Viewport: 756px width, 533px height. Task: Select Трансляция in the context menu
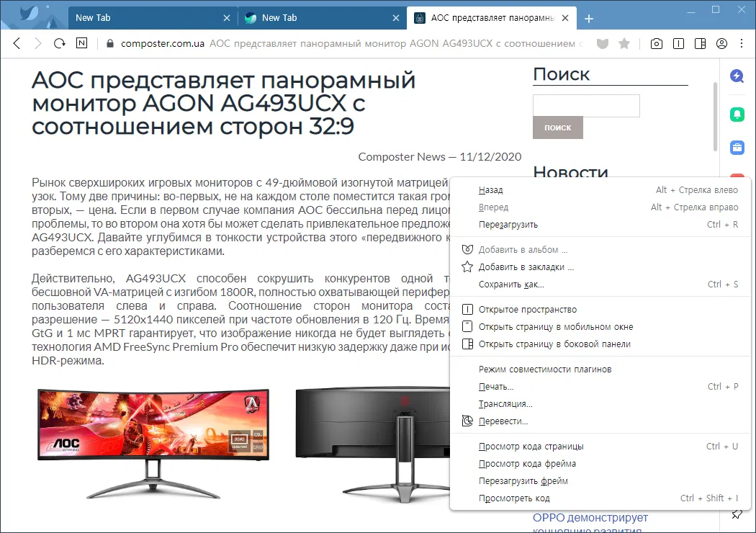point(600,404)
